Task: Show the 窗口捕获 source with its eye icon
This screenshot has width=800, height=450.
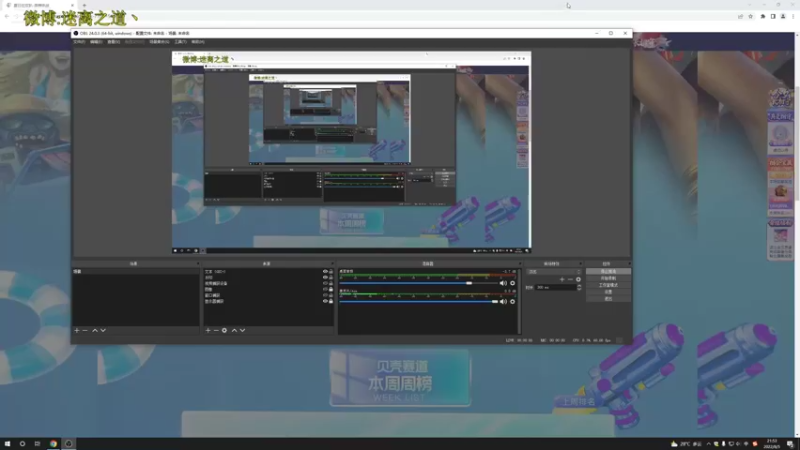Action: click(325, 295)
